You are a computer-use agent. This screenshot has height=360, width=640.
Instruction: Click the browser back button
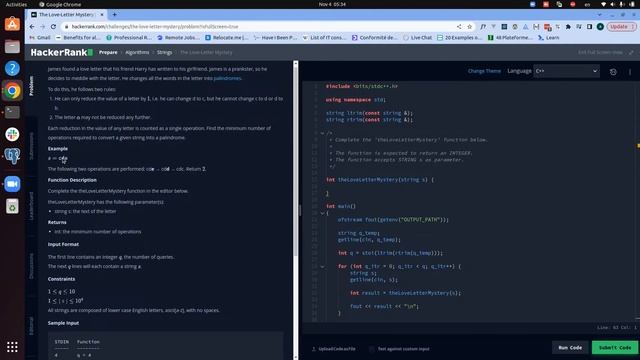click(x=32, y=27)
